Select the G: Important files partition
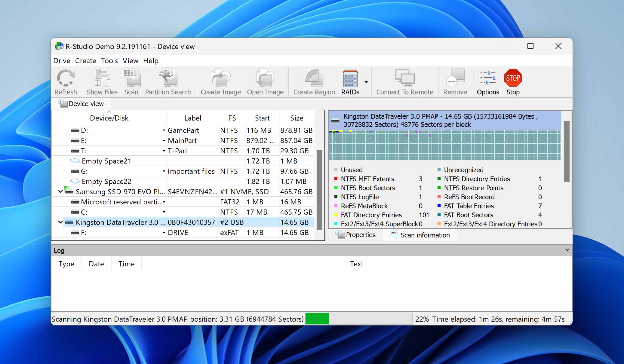 [x=183, y=171]
